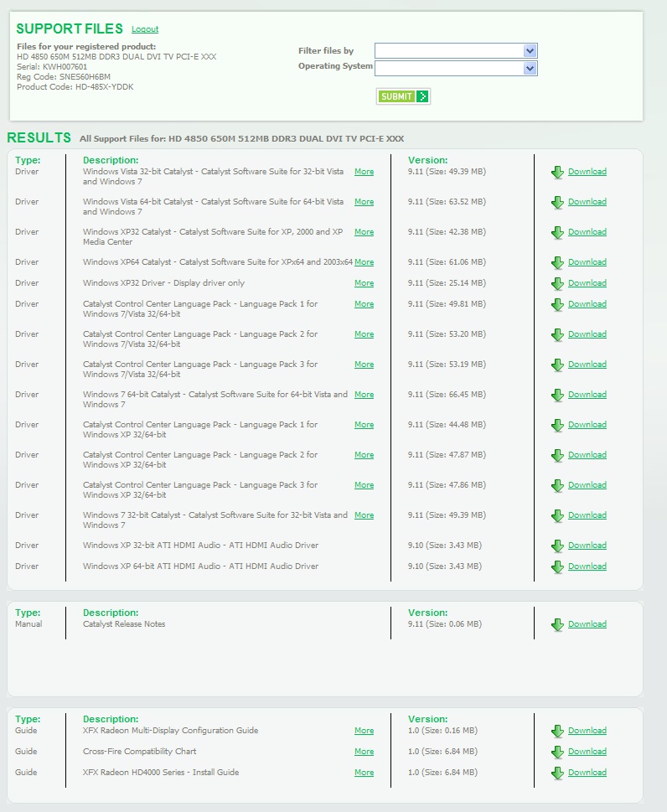Open More link for Windows Vista 32-bit Catalyst
Screen dimensions: 667x812
[364, 172]
